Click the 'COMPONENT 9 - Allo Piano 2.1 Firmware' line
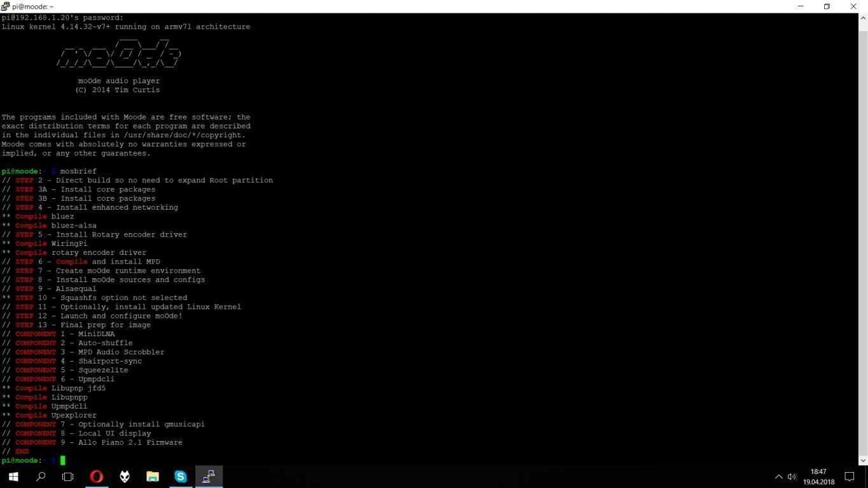Screen dimensions: 868x488 click(92, 442)
